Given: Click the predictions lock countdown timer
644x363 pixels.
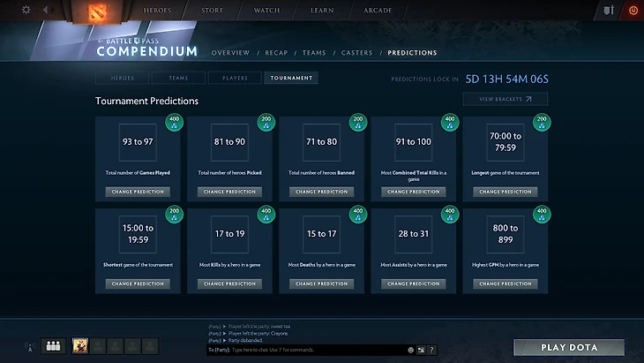Looking at the screenshot, I should (x=507, y=79).
